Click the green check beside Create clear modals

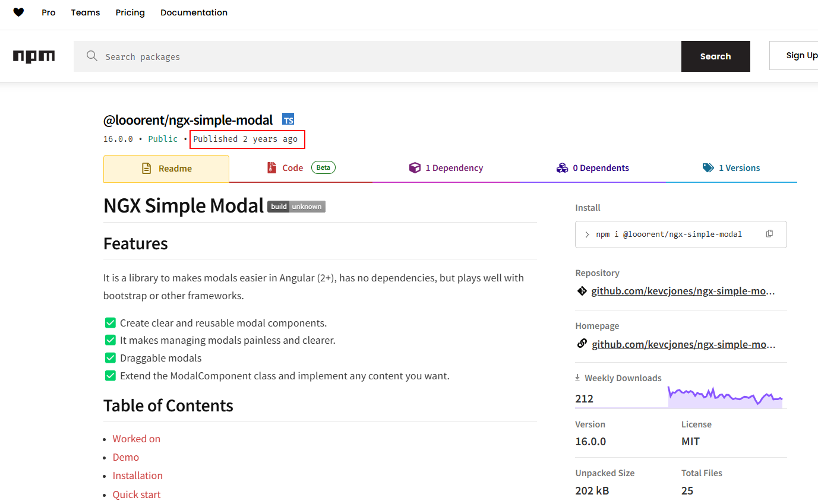(x=110, y=323)
